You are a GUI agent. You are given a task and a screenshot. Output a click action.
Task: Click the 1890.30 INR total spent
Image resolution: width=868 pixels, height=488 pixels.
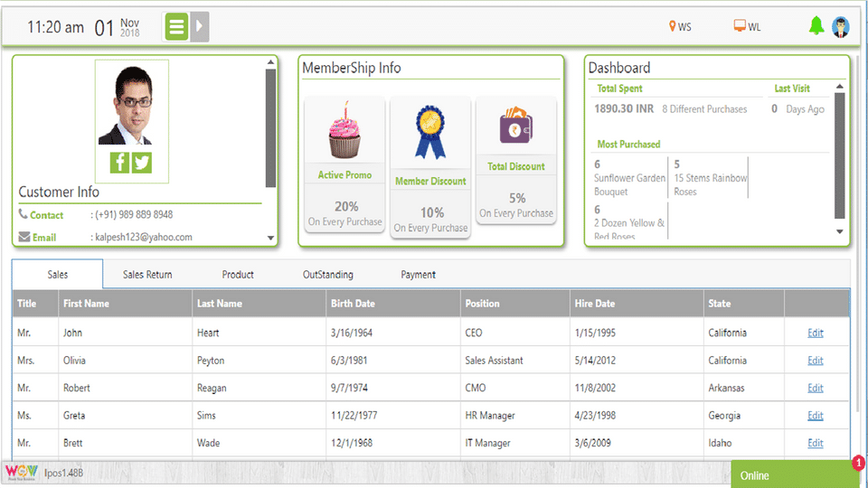coord(624,108)
